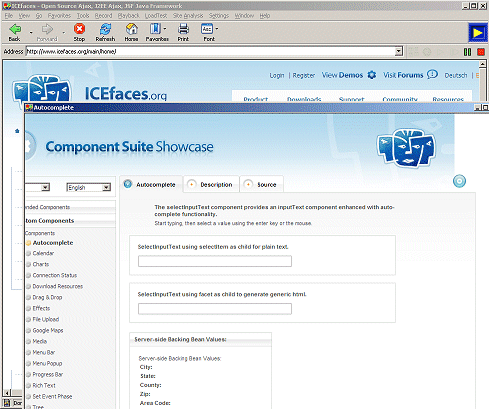Click the Description tab bullet icon
The image size is (489, 409).
192,184
